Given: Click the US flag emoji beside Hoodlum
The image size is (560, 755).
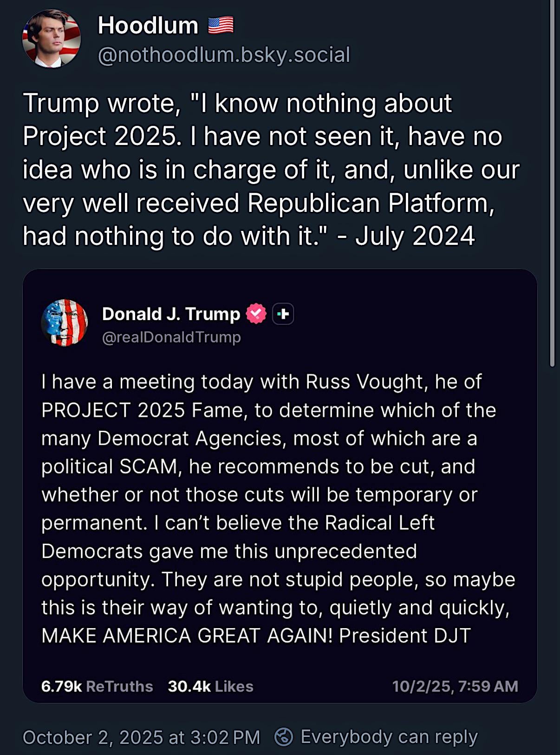Looking at the screenshot, I should [x=221, y=25].
